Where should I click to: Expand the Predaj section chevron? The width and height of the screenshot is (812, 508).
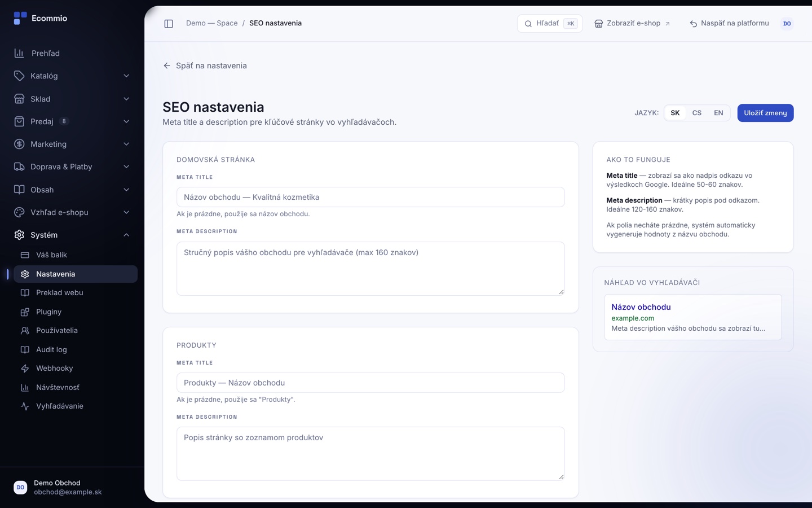click(x=126, y=121)
